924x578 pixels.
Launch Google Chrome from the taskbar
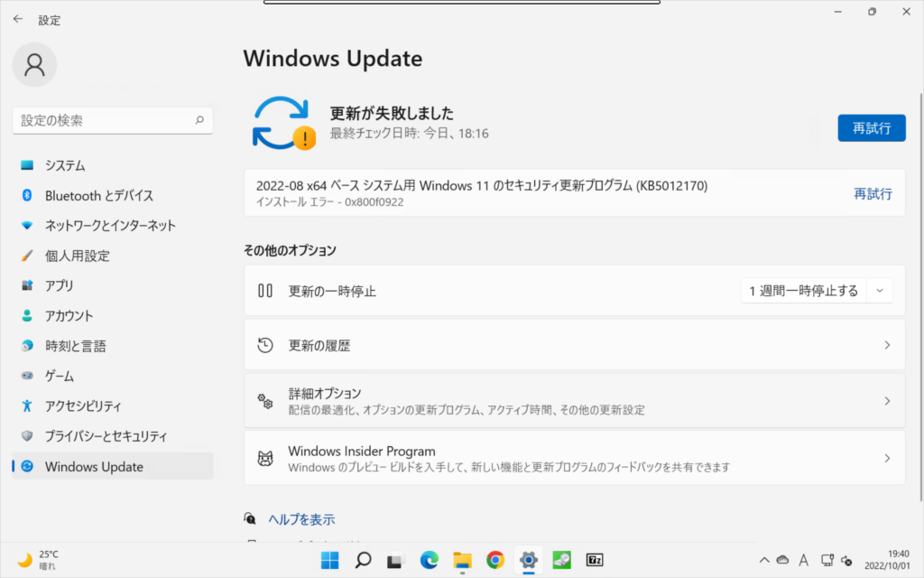(x=494, y=559)
